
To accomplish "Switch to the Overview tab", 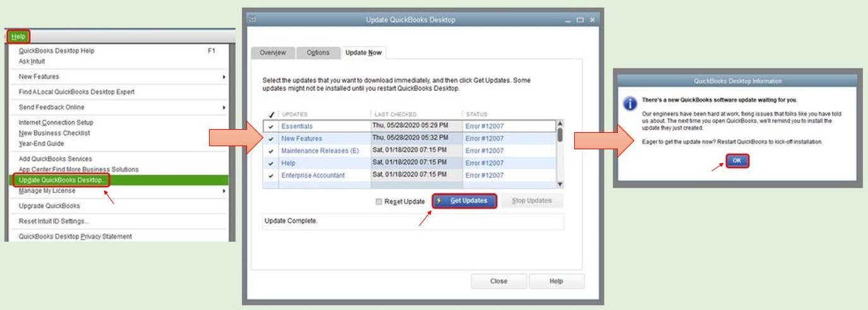I will [272, 53].
